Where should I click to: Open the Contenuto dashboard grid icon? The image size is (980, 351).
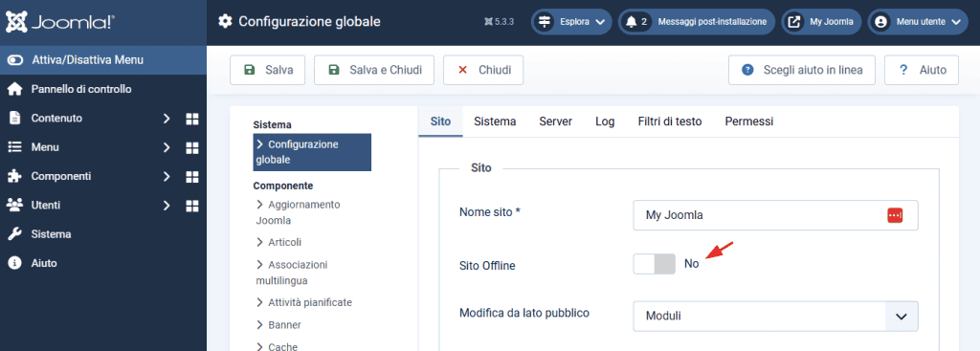192,119
